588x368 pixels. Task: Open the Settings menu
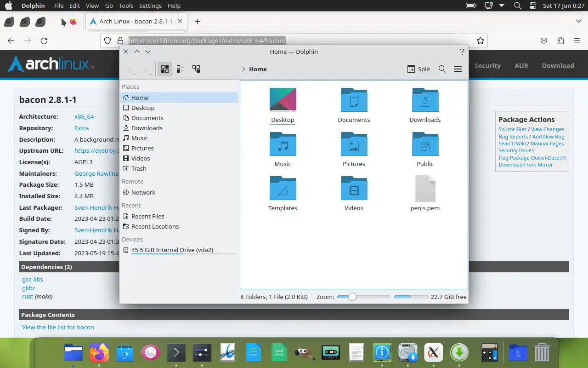click(150, 6)
